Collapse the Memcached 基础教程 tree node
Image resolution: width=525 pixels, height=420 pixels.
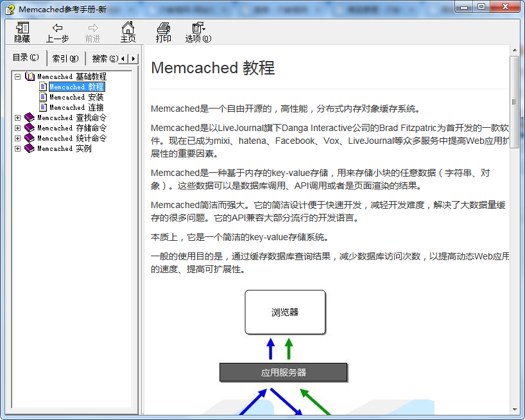17,76
